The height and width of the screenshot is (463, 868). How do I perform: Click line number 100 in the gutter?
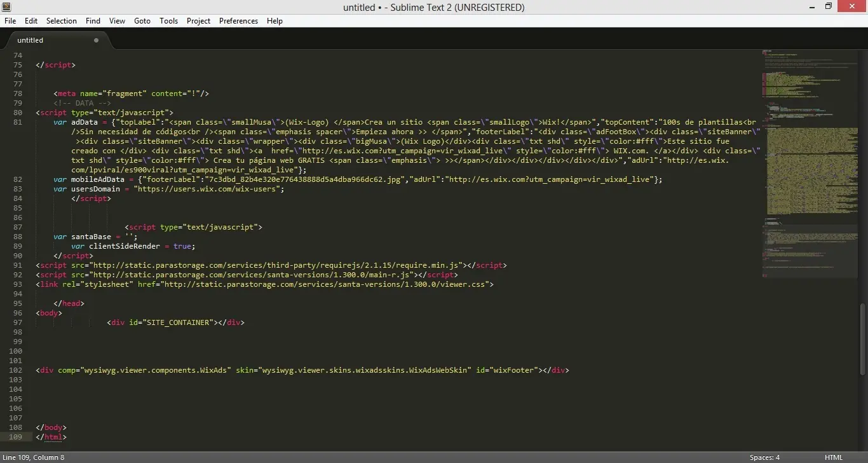[x=15, y=351]
